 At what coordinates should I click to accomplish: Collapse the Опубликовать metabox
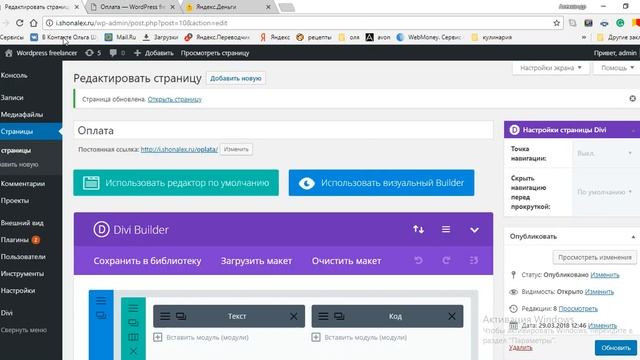point(633,237)
